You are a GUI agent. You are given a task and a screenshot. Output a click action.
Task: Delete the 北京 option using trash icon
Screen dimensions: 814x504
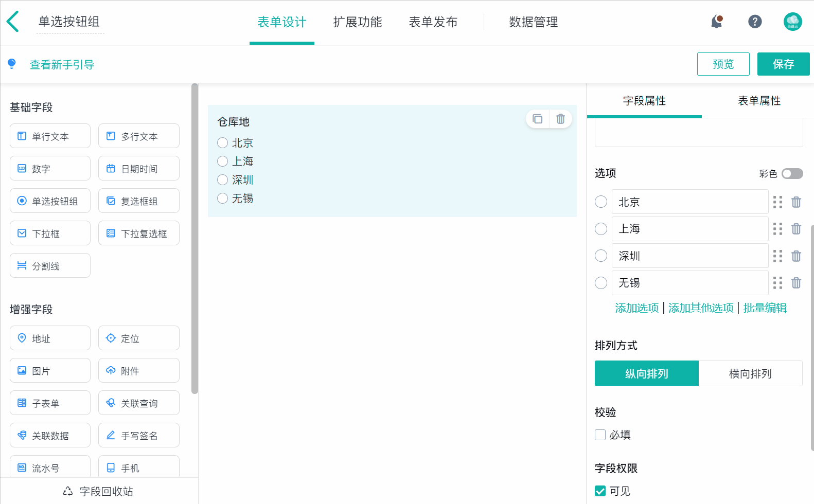(796, 202)
